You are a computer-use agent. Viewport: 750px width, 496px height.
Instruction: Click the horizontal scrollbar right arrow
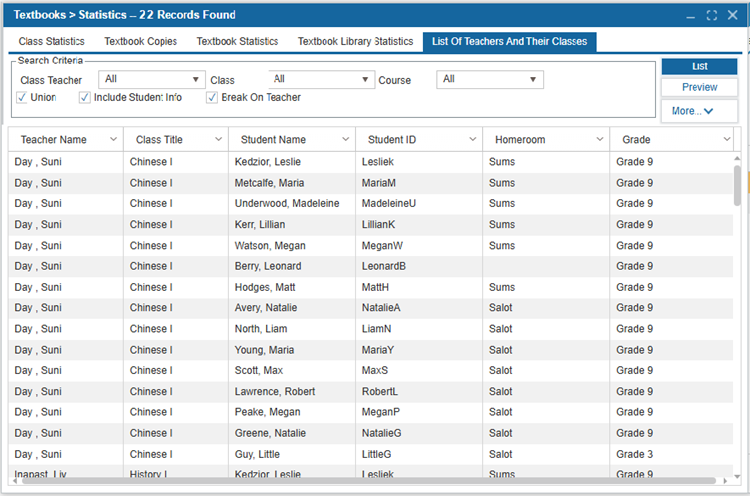tap(725, 481)
